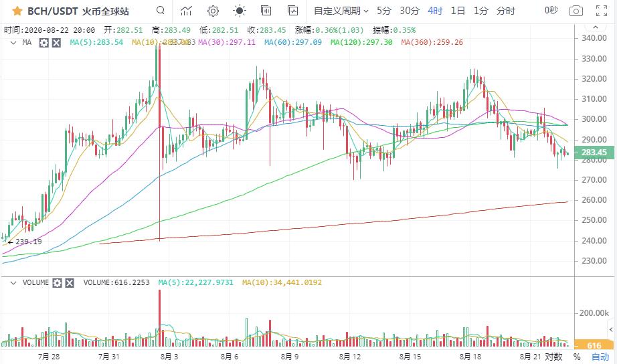Expand the custom period dropdown (自定义周期)
Screen dimensions: 617x364
tap(341, 11)
